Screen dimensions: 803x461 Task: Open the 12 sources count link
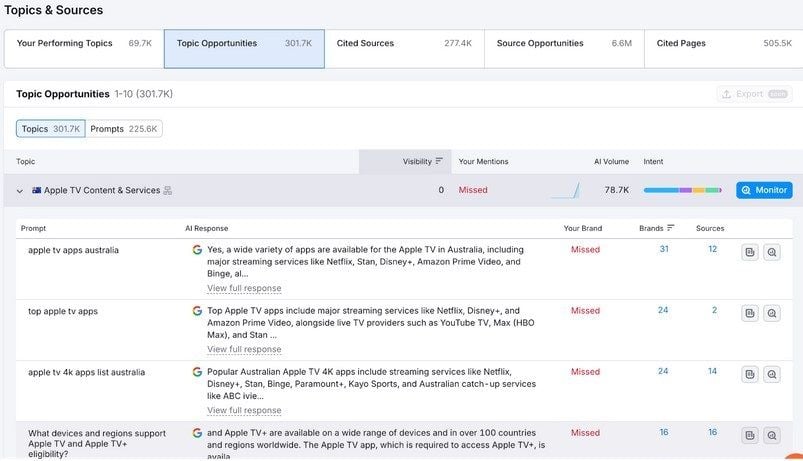(x=712, y=249)
